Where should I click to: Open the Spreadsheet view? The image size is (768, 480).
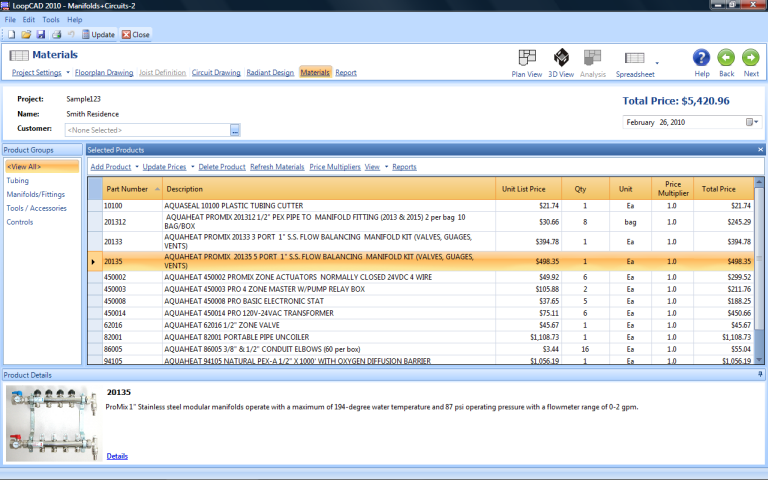[635, 64]
